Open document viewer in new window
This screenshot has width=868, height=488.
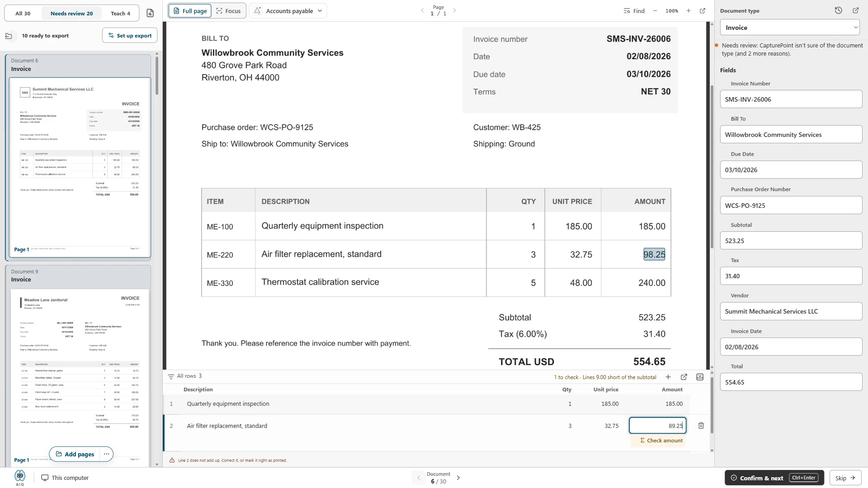coord(703,11)
